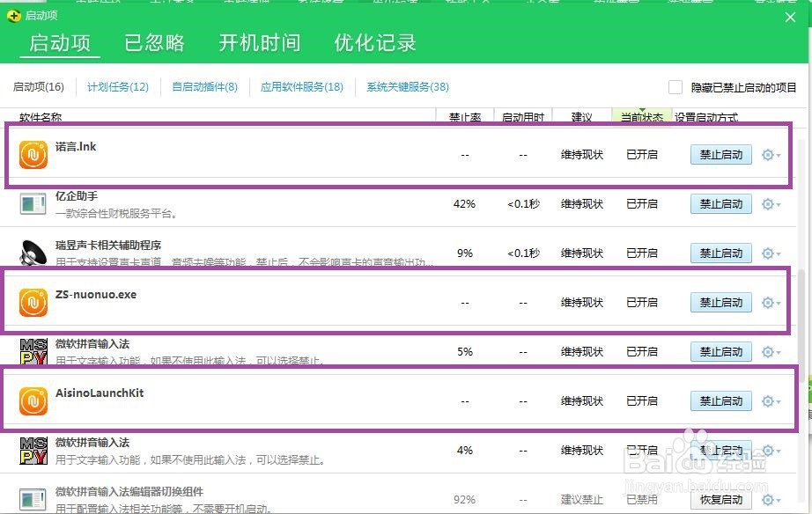Click the 9% disable rate value
The height and width of the screenshot is (514, 812).
pos(465,253)
